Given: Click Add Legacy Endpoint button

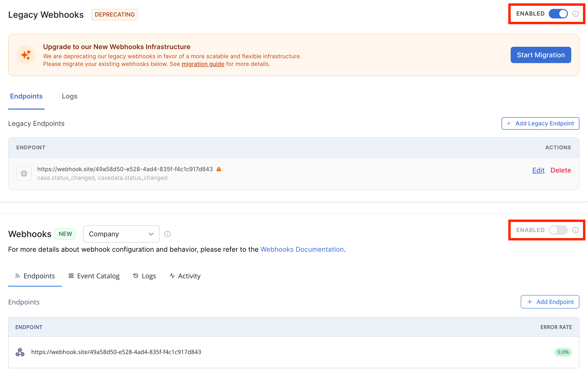Looking at the screenshot, I should pos(540,123).
